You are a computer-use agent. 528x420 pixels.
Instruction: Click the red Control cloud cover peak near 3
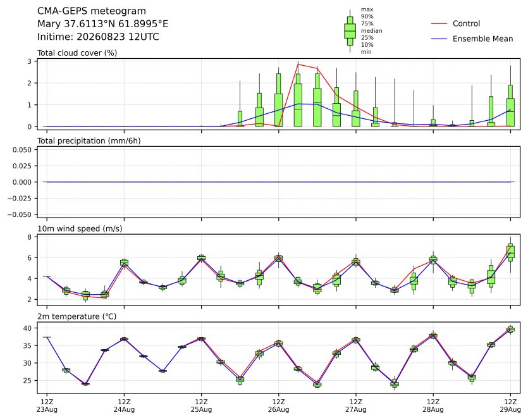(298, 65)
